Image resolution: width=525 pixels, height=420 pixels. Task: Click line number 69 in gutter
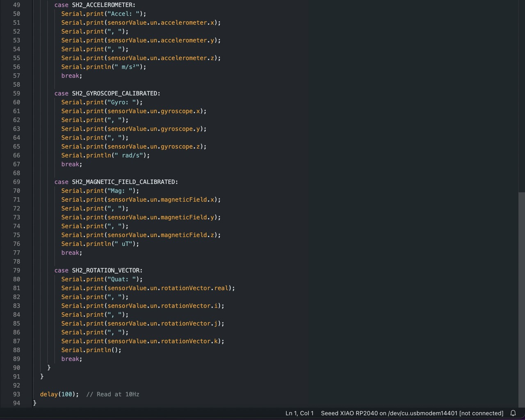[16, 182]
